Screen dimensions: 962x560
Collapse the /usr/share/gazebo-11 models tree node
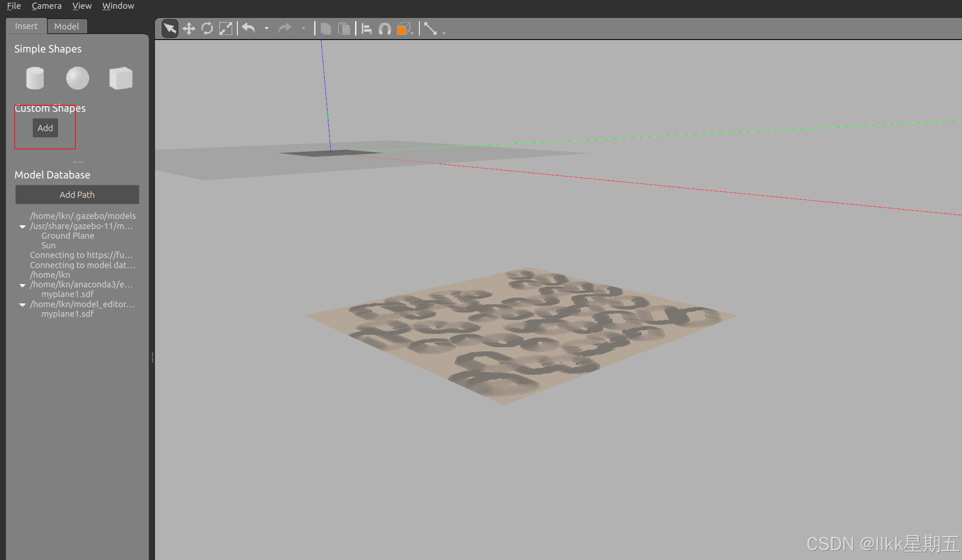tap(22, 227)
